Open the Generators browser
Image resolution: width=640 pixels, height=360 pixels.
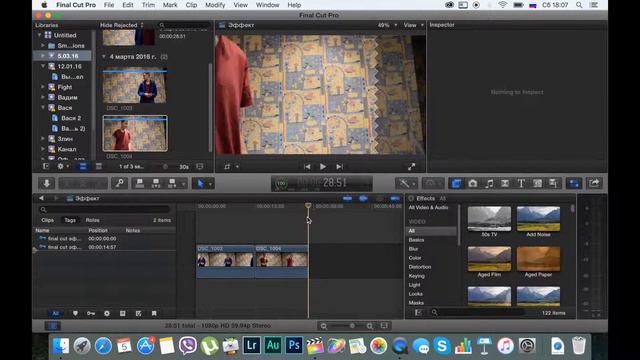click(x=537, y=183)
